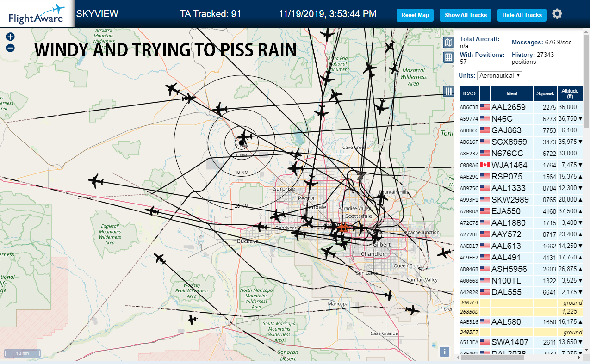Click the map info 'i' icon
The image size is (590, 364).
pos(444,352)
